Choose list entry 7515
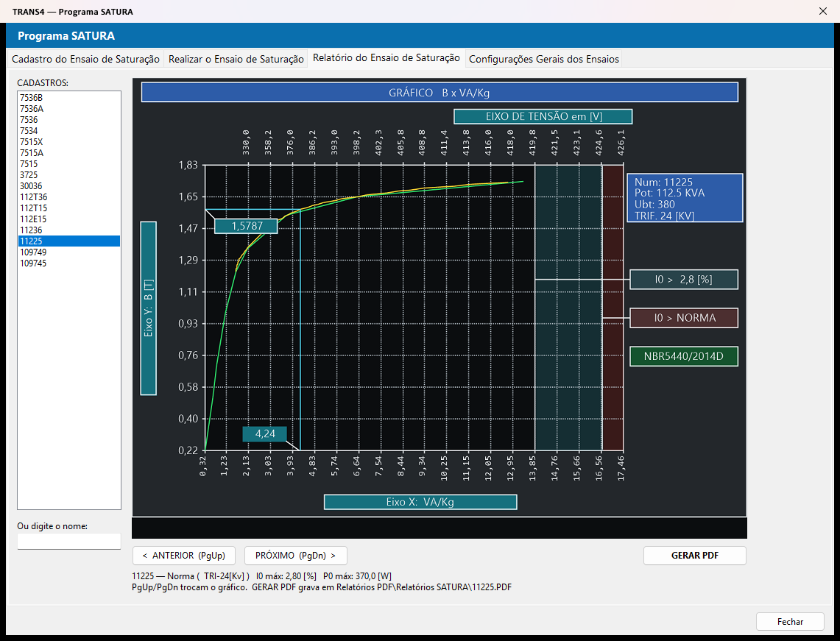This screenshot has width=840, height=641. tap(69, 164)
